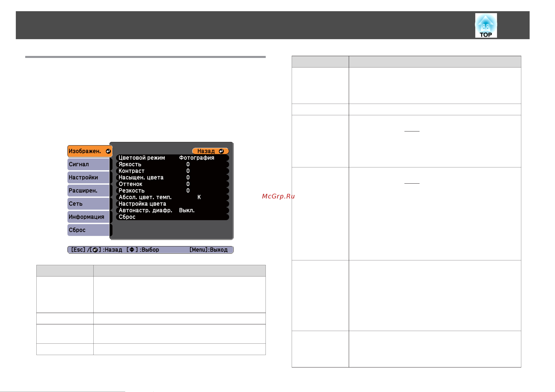Click the enter icon on Назад button
This screenshot has width=555, height=392.
221,151
